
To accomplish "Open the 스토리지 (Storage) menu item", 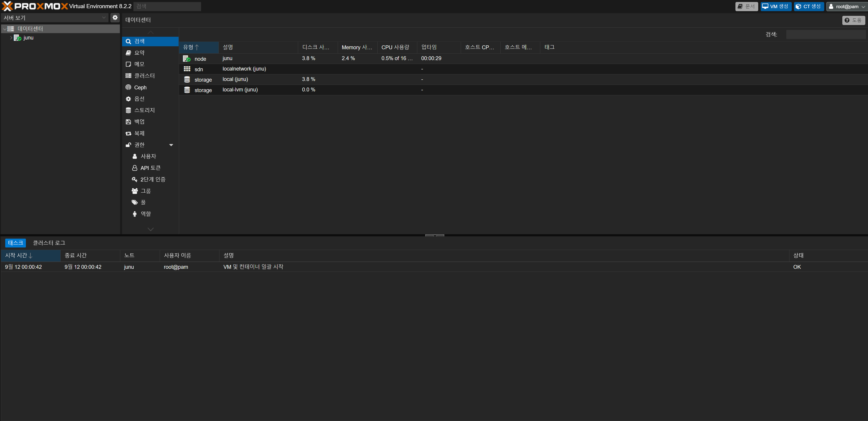I will 144,110.
